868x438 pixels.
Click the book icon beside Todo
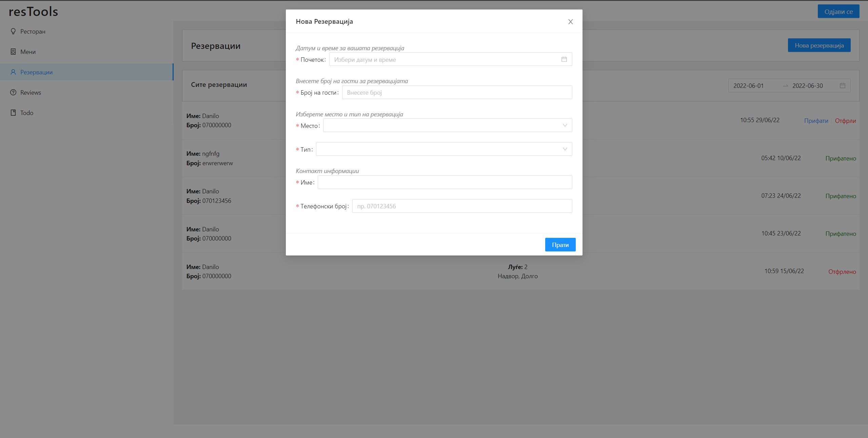[13, 113]
